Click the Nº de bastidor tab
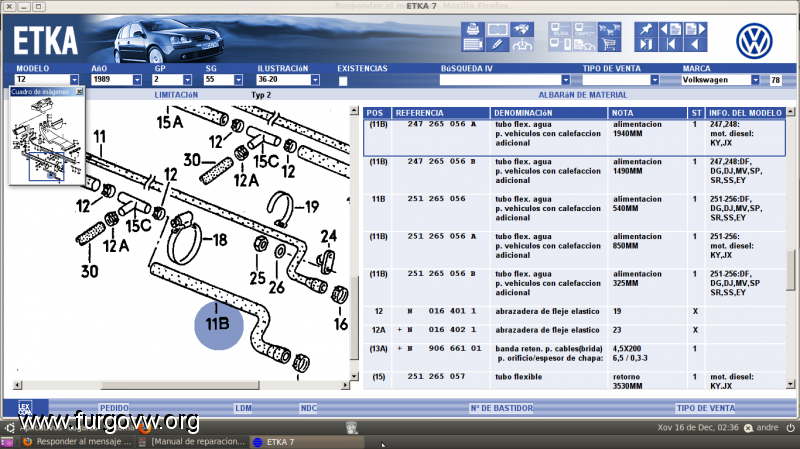 502,408
